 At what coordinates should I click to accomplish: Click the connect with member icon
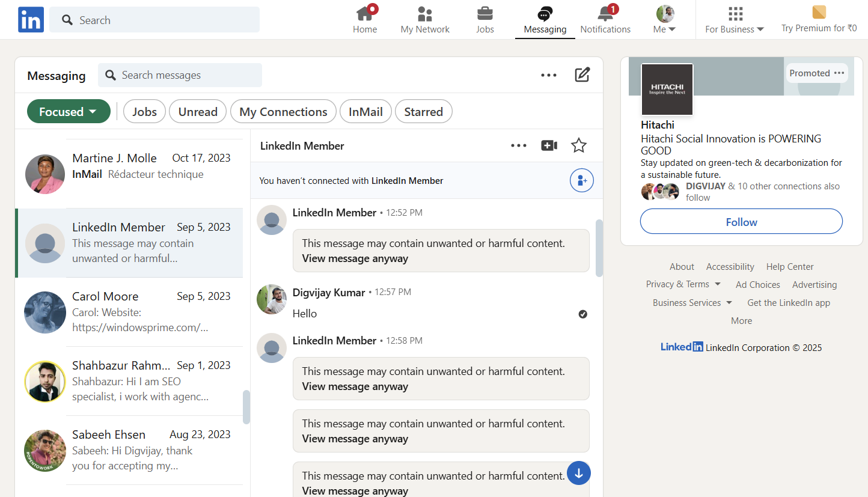click(x=581, y=180)
